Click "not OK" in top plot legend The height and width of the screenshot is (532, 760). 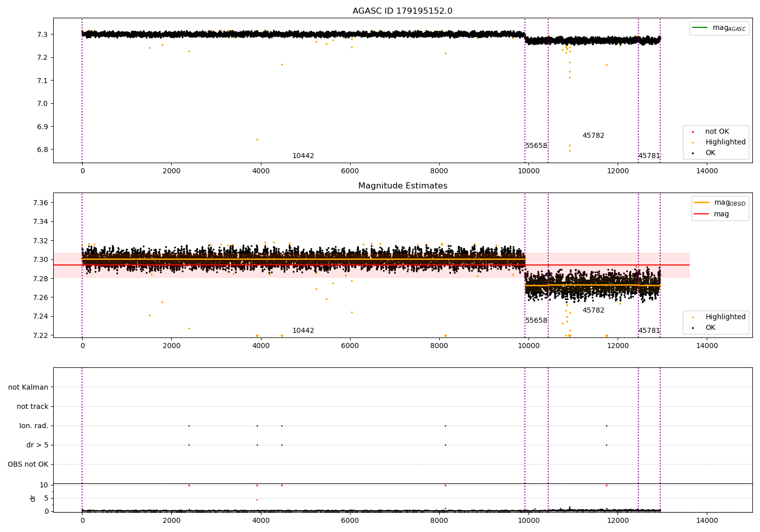(717, 132)
